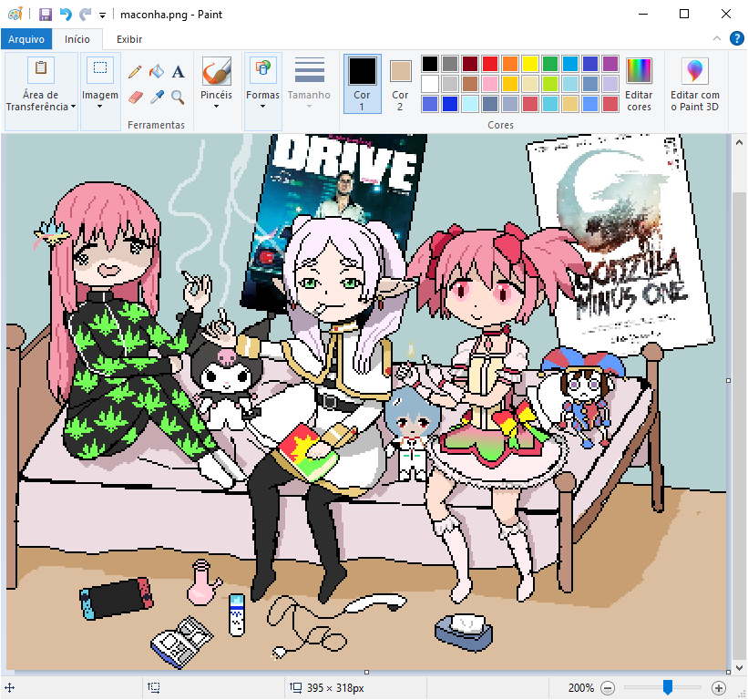Expand the Formas shapes dropdown
The image size is (748, 700).
262,105
